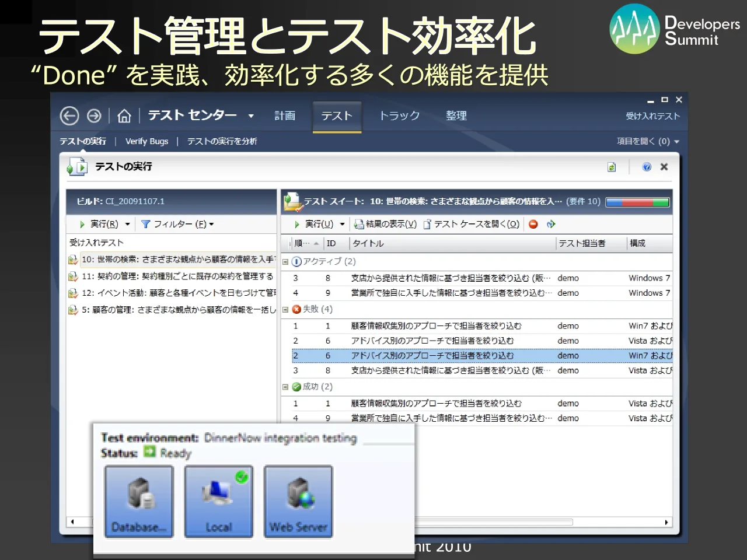Select the Database environment machine icon
747x560 pixels.
tap(139, 502)
